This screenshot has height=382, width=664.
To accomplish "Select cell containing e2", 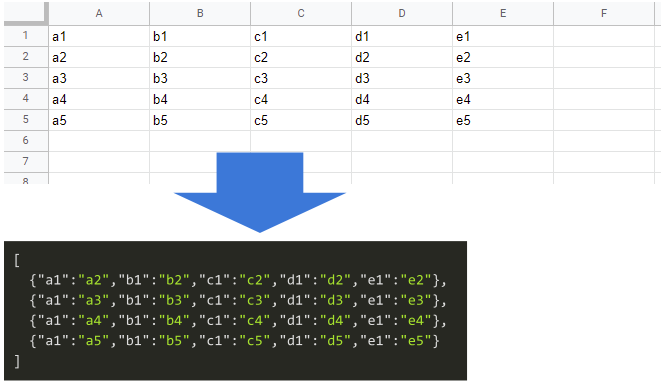I will click(x=503, y=57).
